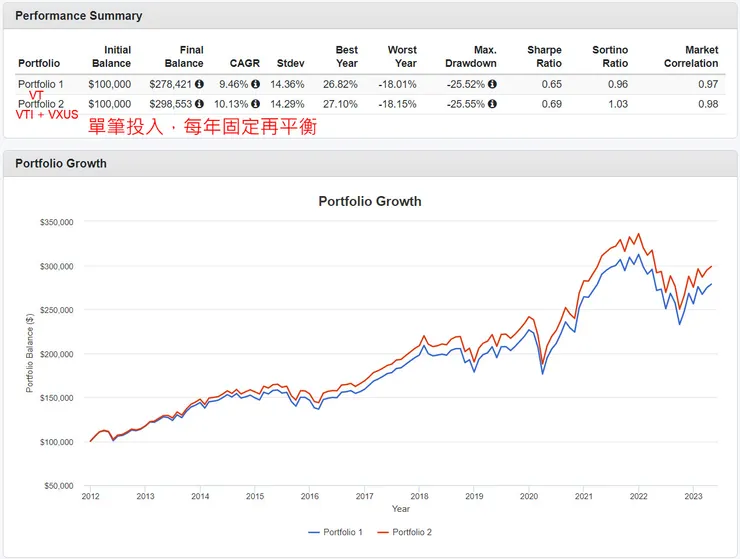Select Sortino ratio value 0.96
This screenshot has width=740, height=559.
618,84
